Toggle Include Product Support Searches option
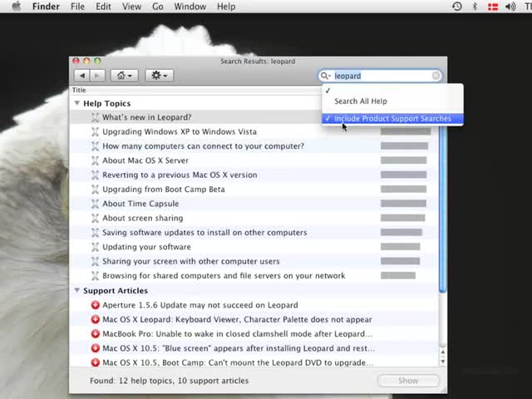This screenshot has height=399, width=532. (392, 119)
